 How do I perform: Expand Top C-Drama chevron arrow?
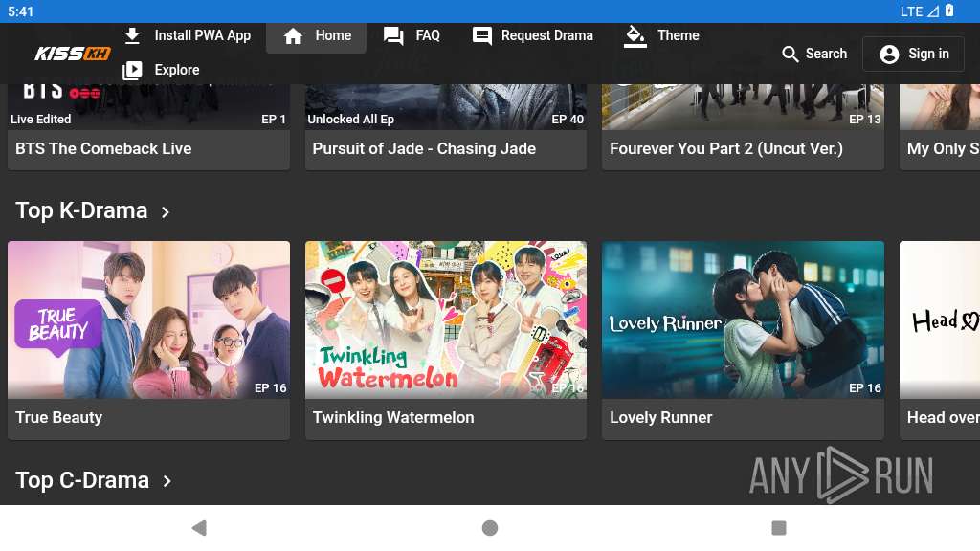[x=167, y=481]
